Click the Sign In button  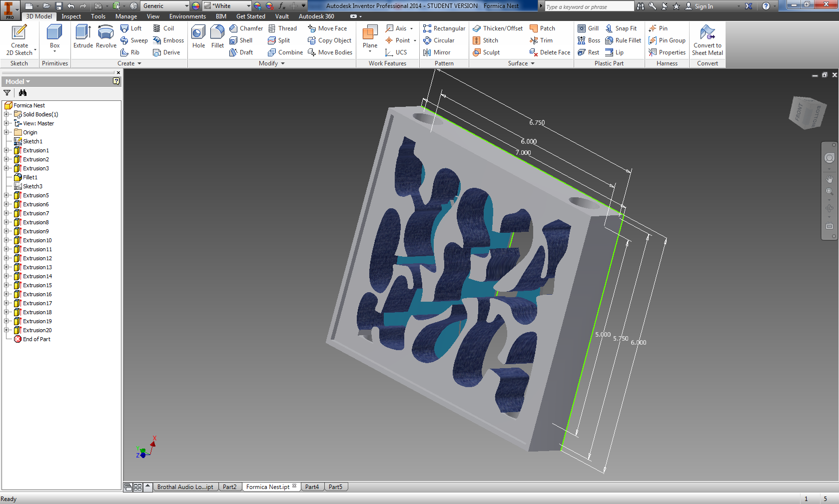coord(699,6)
